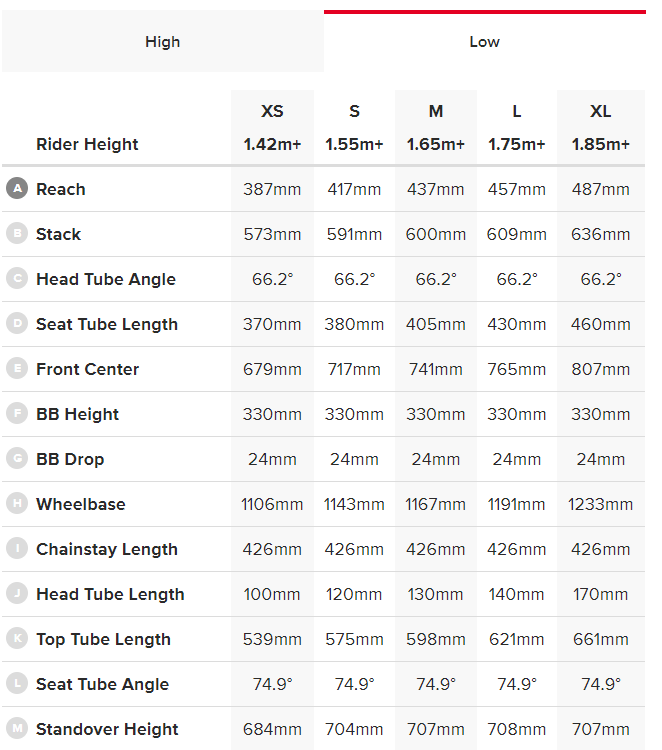The width and height of the screenshot is (662, 750).
Task: Click the I badge next to Chainstay Length
Action: click(16, 549)
